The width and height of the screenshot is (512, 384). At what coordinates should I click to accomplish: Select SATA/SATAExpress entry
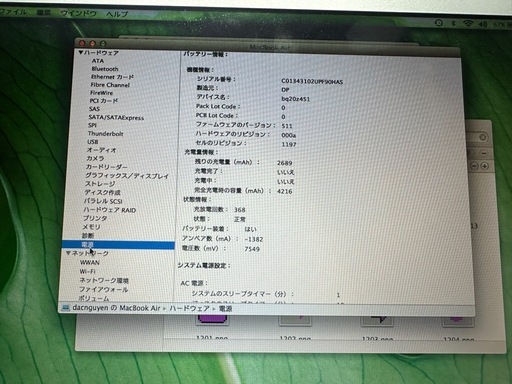tap(116, 117)
